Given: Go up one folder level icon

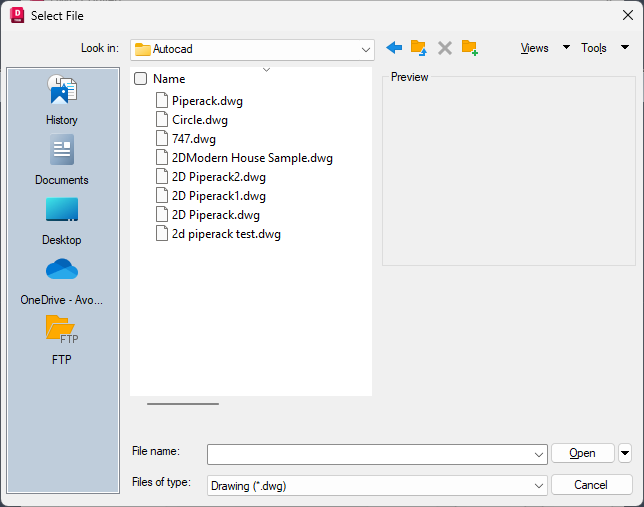Looking at the screenshot, I should point(419,48).
